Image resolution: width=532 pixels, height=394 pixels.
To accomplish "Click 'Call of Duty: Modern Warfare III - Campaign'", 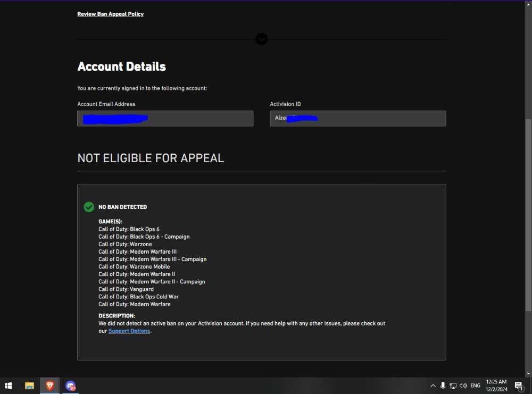I will point(152,259).
